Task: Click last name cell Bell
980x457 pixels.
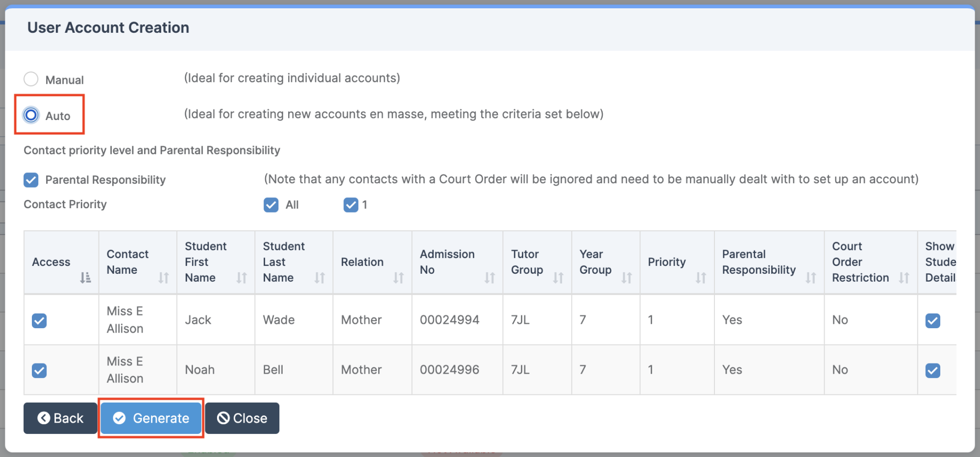Action: (x=273, y=370)
